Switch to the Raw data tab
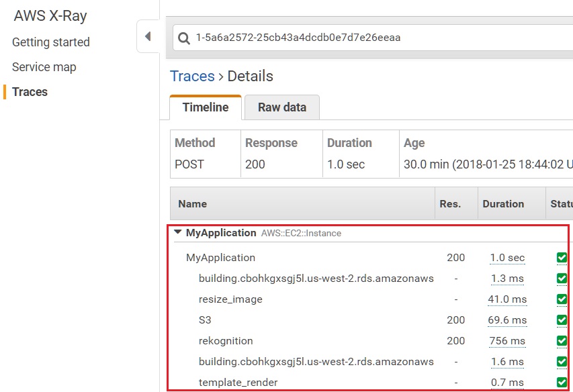 tap(281, 107)
